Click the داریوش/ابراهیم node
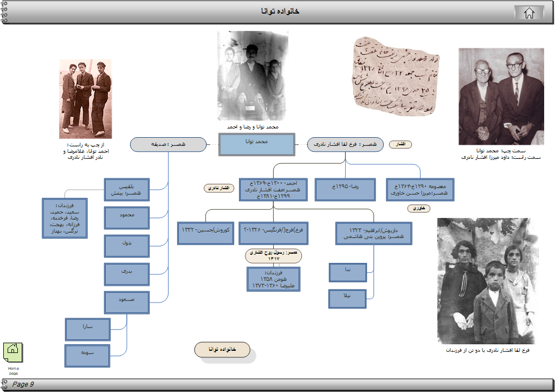 [373, 233]
